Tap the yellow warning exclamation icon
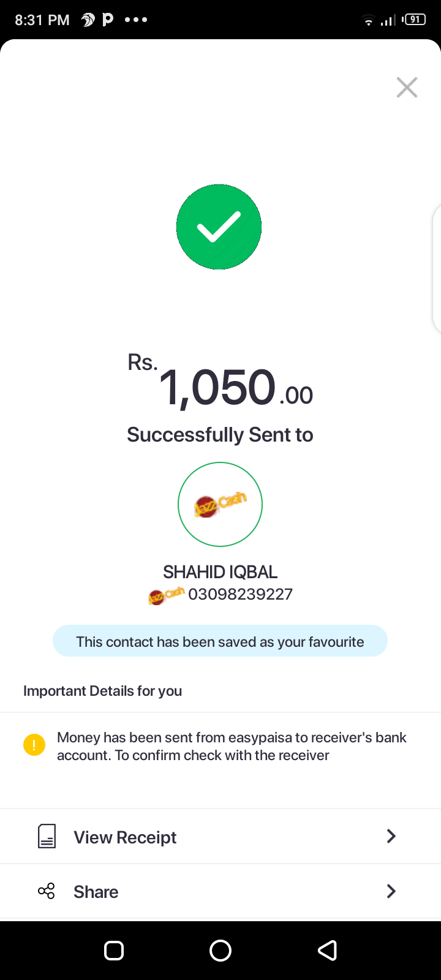 (34, 745)
